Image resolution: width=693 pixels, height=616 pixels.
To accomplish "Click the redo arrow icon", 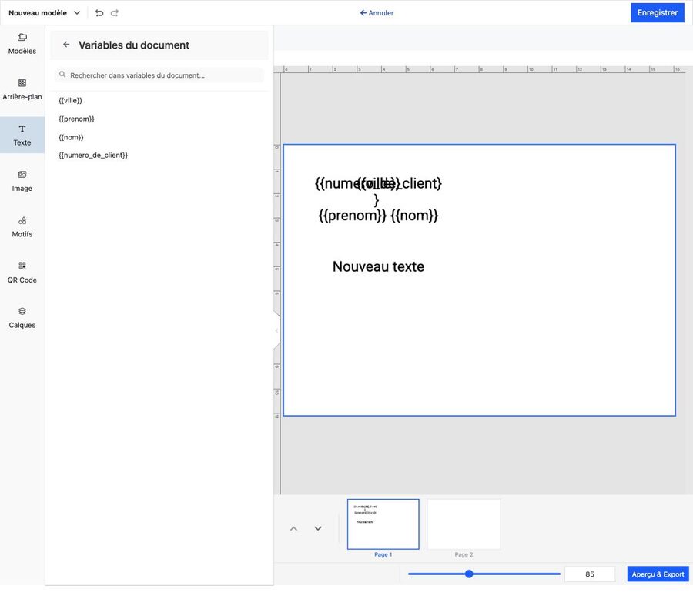I will (115, 13).
